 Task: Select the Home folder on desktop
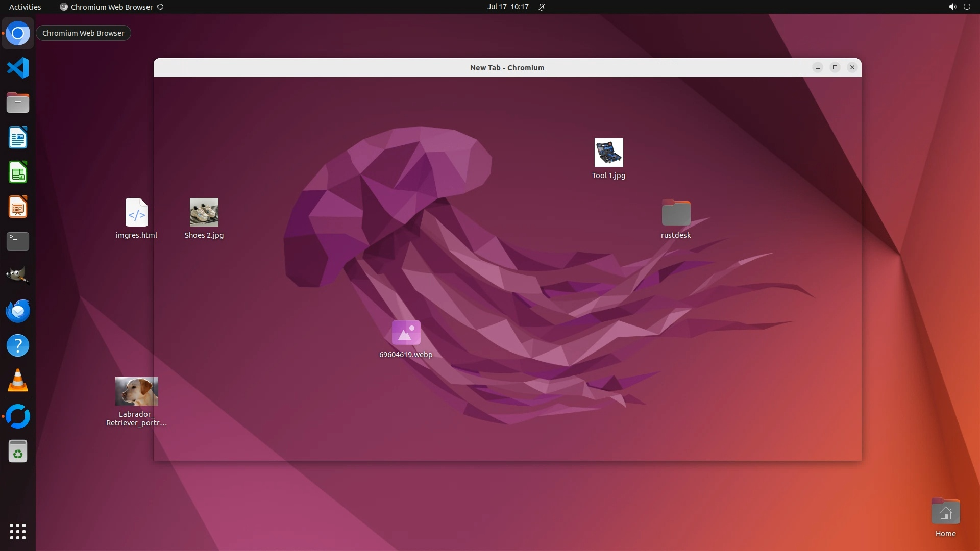(x=945, y=512)
